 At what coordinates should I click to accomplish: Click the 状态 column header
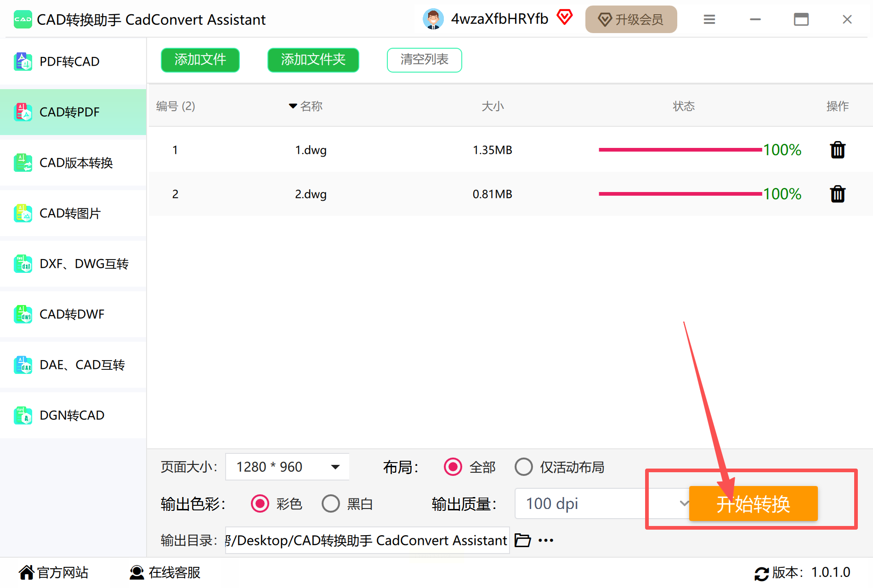684,106
